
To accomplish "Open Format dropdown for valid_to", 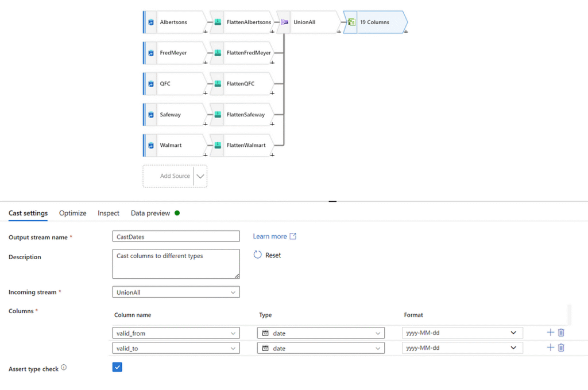I will (462, 348).
